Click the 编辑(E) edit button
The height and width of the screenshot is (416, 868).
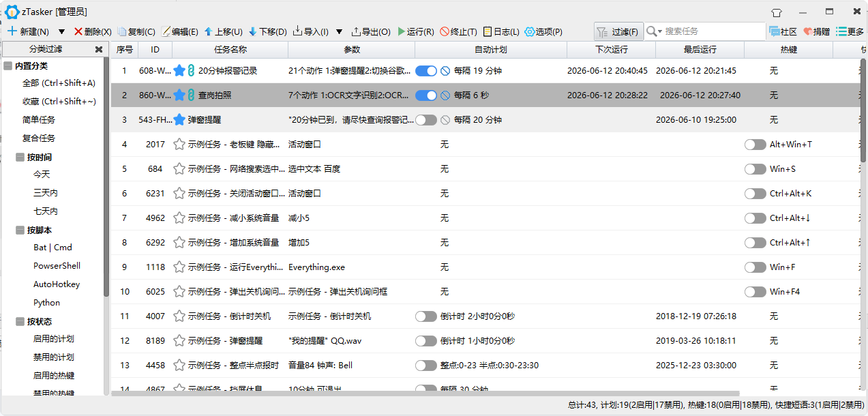pos(180,31)
